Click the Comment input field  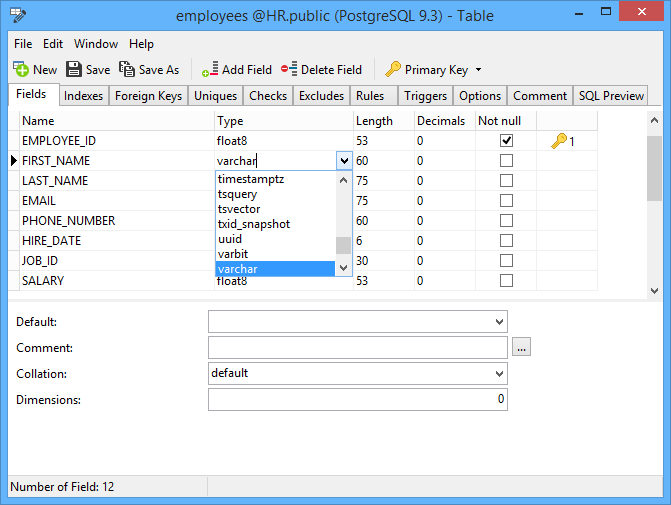pos(358,348)
